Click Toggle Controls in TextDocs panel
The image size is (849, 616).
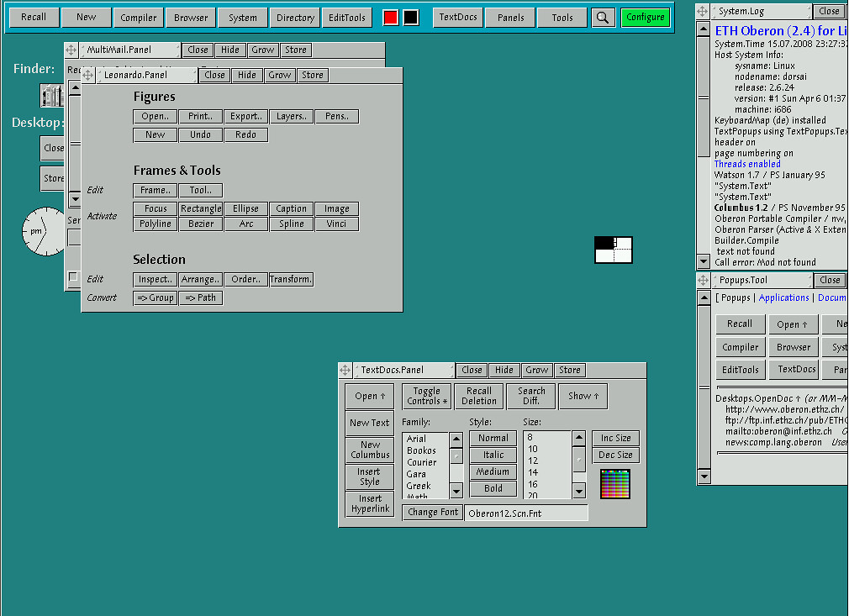(x=427, y=396)
